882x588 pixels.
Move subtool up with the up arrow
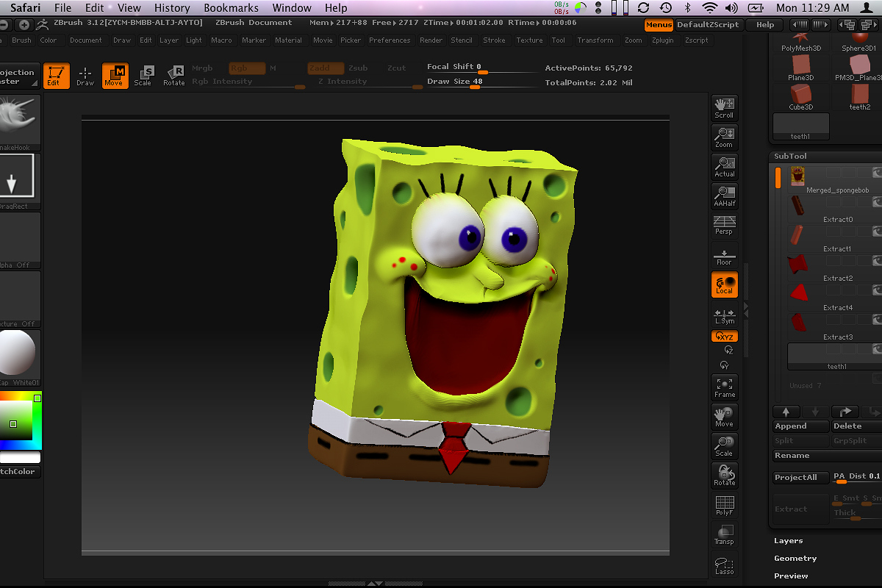pyautogui.click(x=786, y=412)
